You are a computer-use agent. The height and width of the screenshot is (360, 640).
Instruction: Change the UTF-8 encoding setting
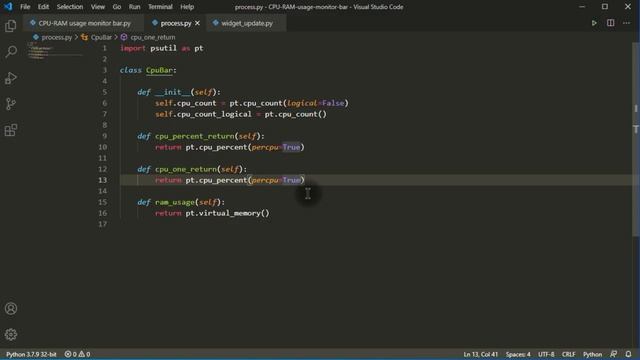pyautogui.click(x=546, y=354)
